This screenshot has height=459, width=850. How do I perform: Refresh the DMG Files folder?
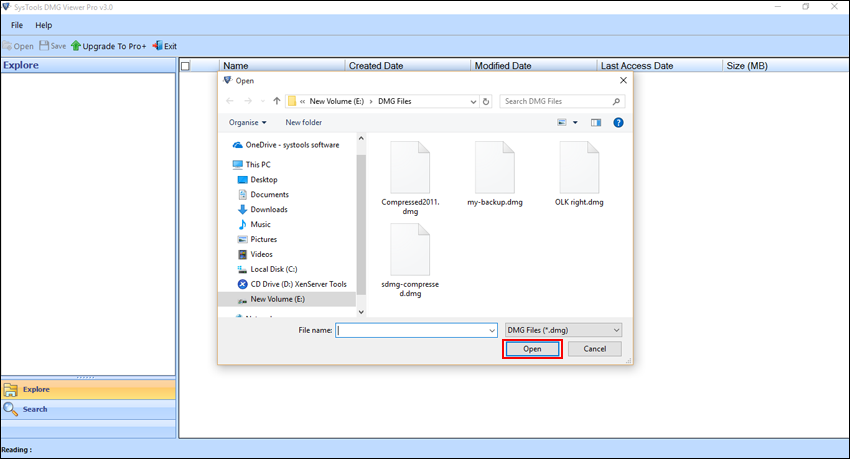point(486,101)
